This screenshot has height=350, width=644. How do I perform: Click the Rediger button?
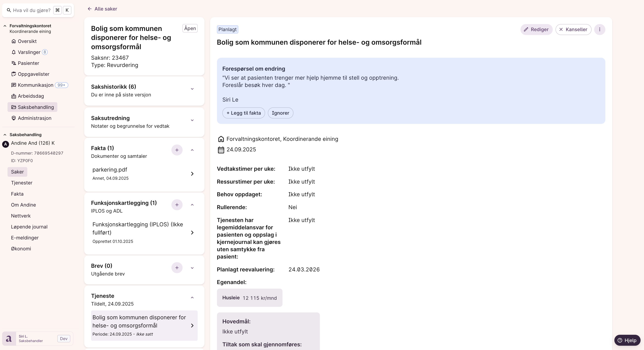pos(536,29)
